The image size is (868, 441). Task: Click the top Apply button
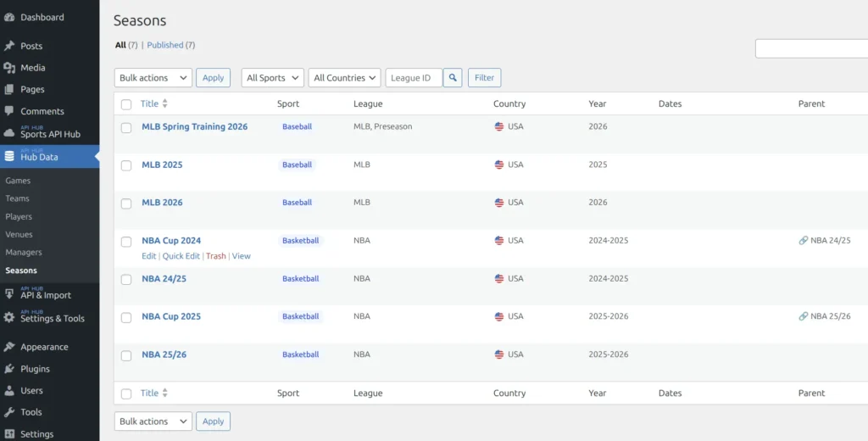(213, 77)
